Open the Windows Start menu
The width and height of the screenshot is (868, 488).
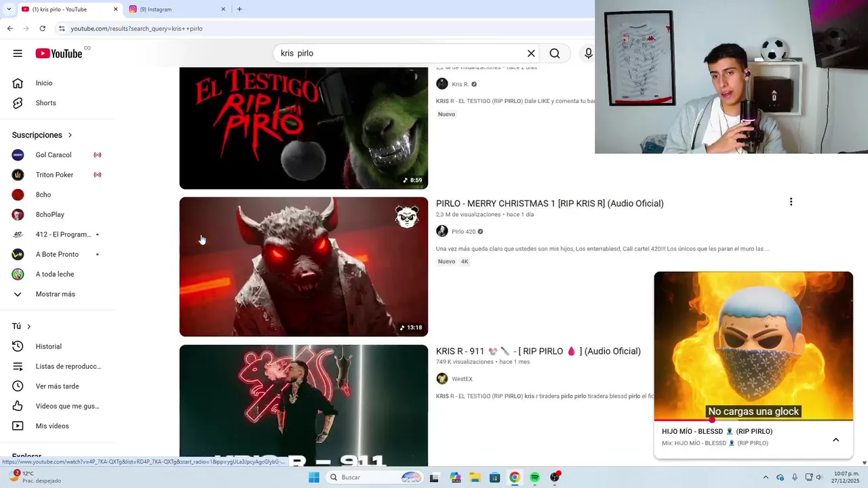point(313,477)
